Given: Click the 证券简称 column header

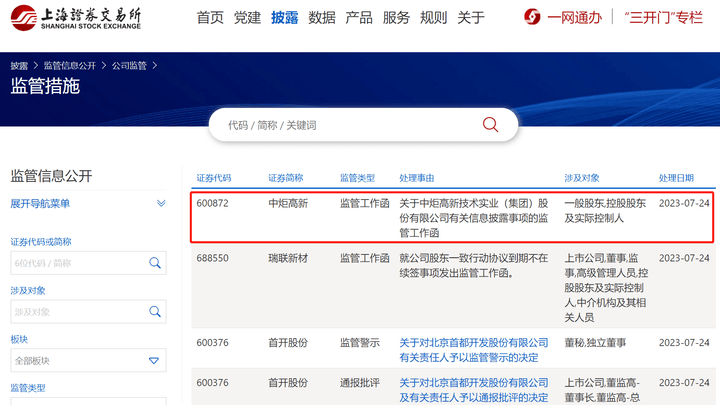Looking at the screenshot, I should tap(286, 178).
